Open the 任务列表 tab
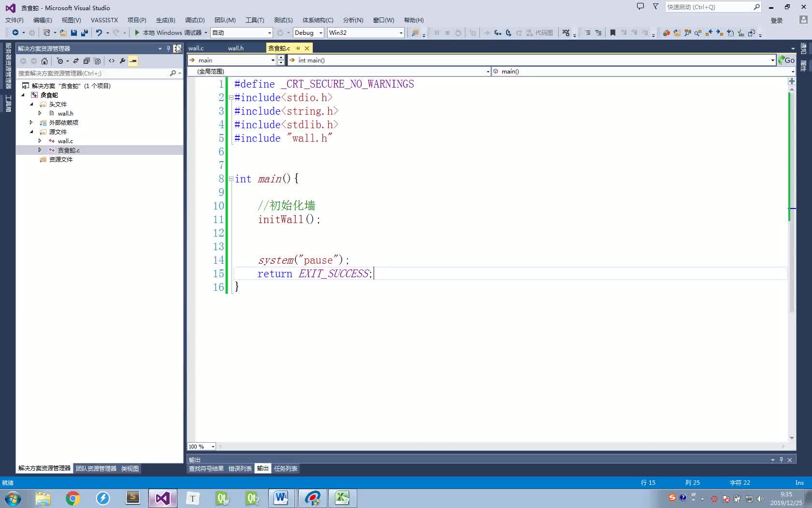The width and height of the screenshot is (812, 508). pyautogui.click(x=286, y=468)
